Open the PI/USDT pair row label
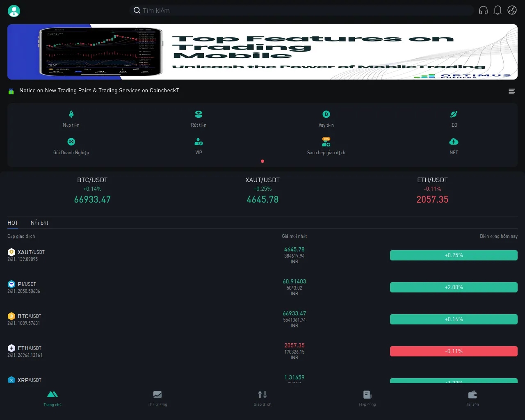Screen dimensions: 525x420 point(27,284)
